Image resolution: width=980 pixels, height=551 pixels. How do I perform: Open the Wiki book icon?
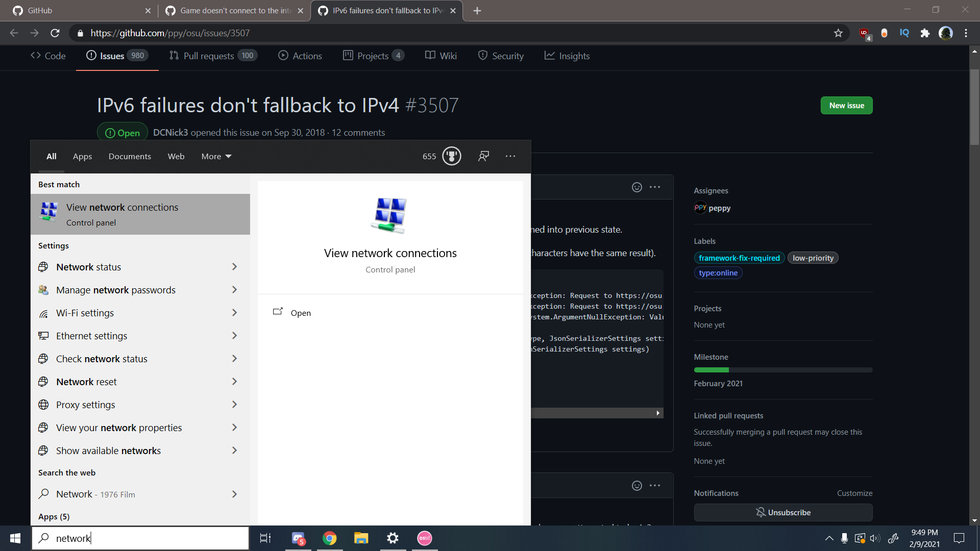point(430,56)
